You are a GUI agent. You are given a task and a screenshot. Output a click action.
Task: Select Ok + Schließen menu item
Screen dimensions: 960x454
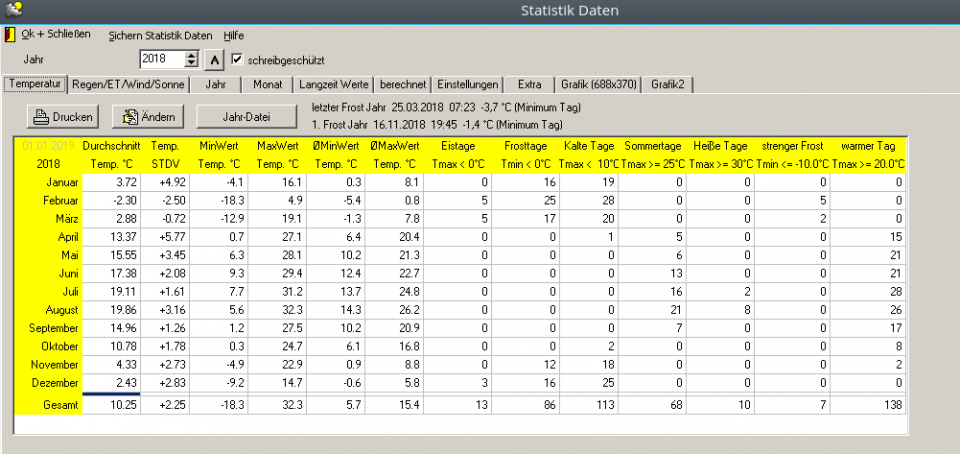(49, 35)
